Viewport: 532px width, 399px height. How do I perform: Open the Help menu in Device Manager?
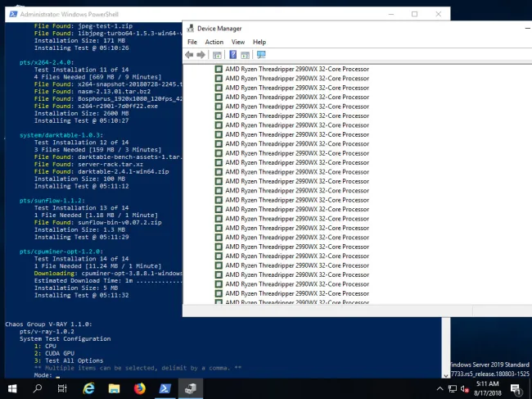tap(259, 42)
